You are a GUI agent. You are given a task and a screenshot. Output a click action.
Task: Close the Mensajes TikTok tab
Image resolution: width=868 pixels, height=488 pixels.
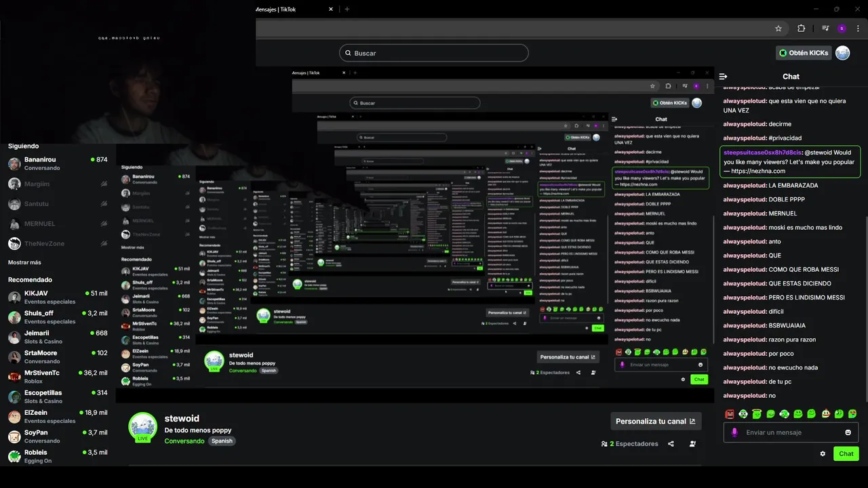click(331, 9)
